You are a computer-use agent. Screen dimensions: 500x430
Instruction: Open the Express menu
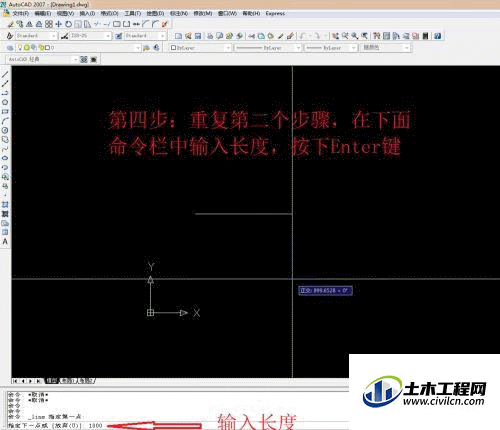(275, 14)
